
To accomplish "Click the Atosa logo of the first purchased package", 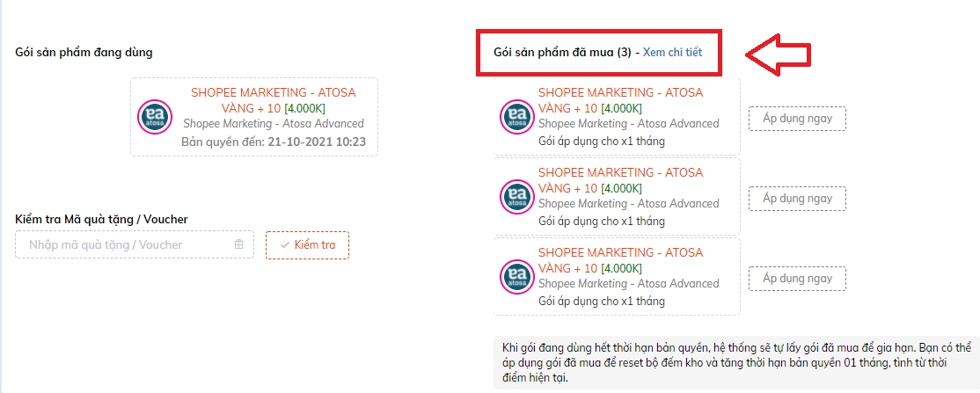I will click(515, 117).
